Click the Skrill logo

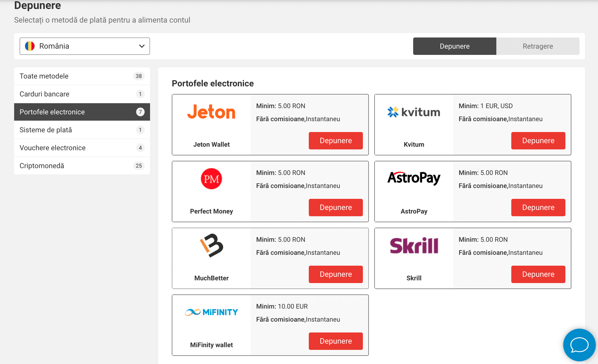click(x=414, y=246)
